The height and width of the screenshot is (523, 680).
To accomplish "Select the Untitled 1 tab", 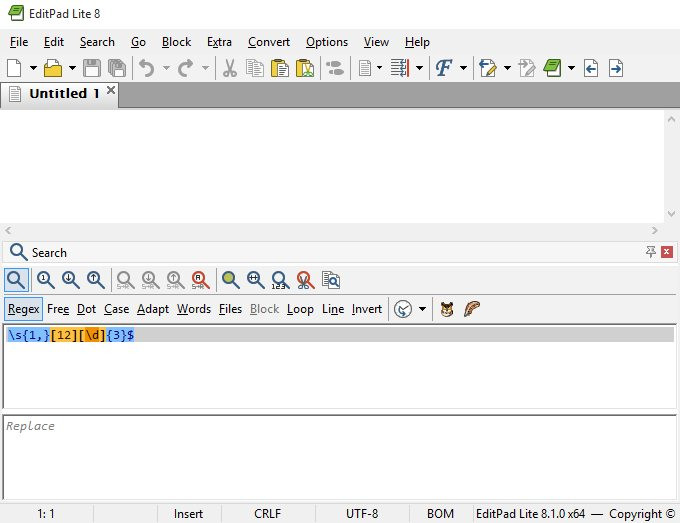I will click(x=58, y=93).
